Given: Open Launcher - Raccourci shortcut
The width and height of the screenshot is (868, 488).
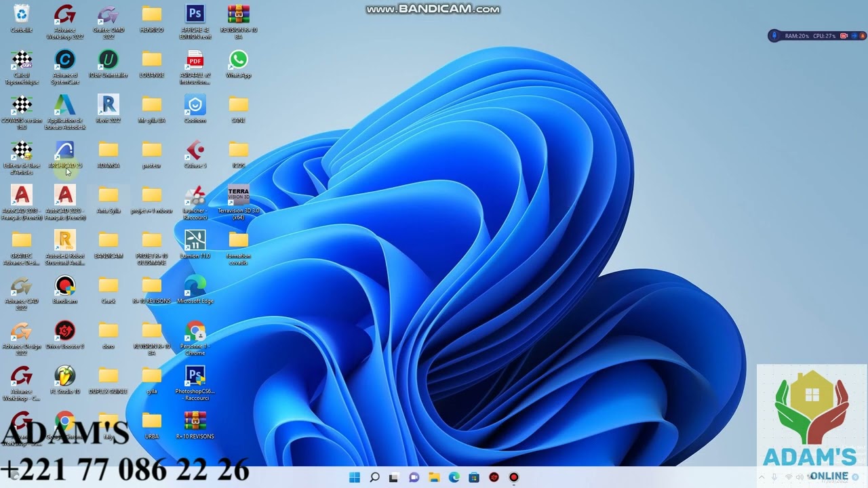Looking at the screenshot, I should 195,203.
